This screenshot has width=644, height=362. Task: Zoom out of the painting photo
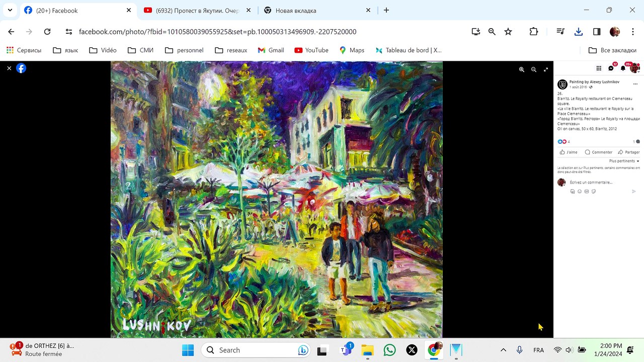(x=534, y=69)
